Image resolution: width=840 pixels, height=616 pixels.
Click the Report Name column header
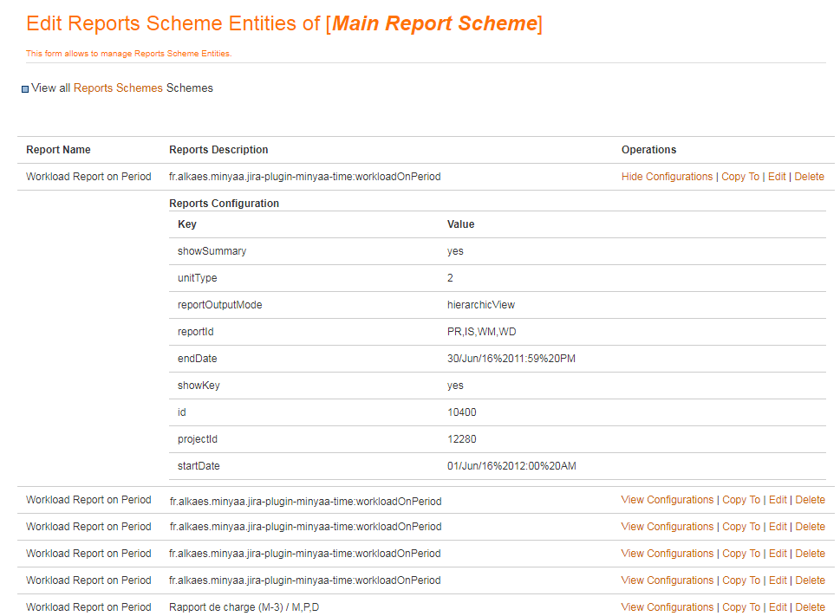point(58,150)
